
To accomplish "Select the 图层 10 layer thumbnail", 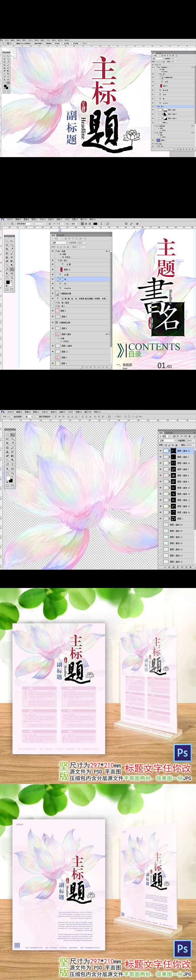I will [x=61, y=269].
